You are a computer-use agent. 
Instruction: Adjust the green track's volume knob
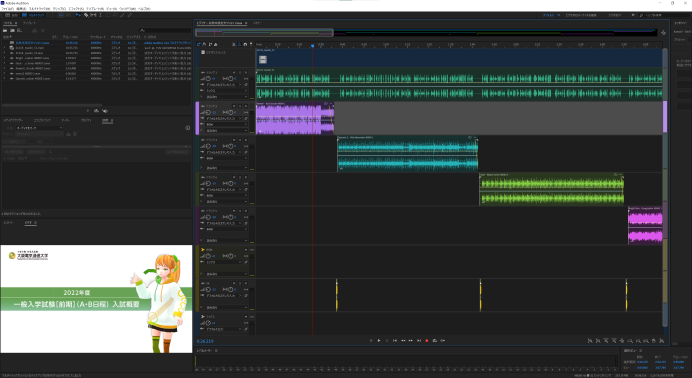pos(208,79)
